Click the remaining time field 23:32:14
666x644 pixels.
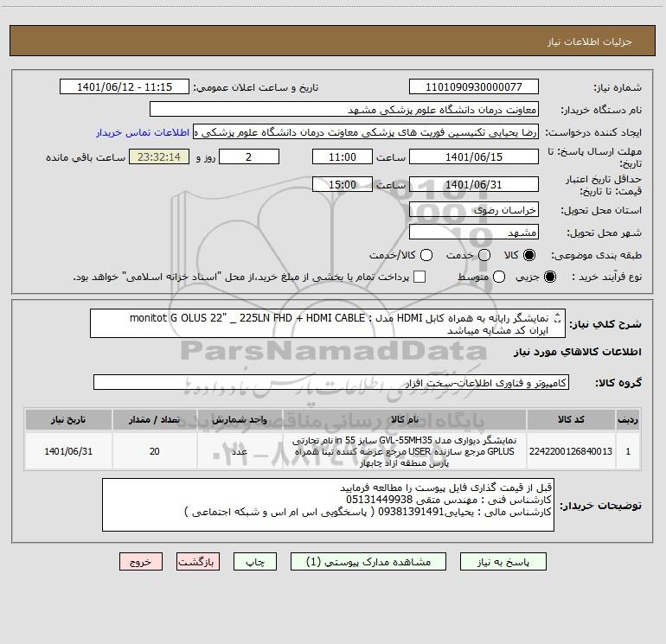pyautogui.click(x=159, y=157)
